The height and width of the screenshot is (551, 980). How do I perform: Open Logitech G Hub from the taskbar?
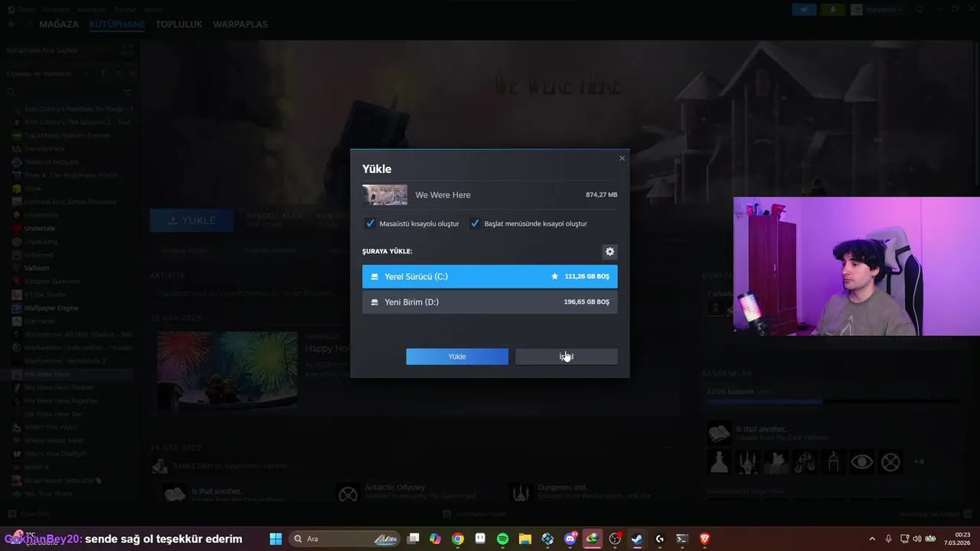pyautogui.click(x=659, y=539)
